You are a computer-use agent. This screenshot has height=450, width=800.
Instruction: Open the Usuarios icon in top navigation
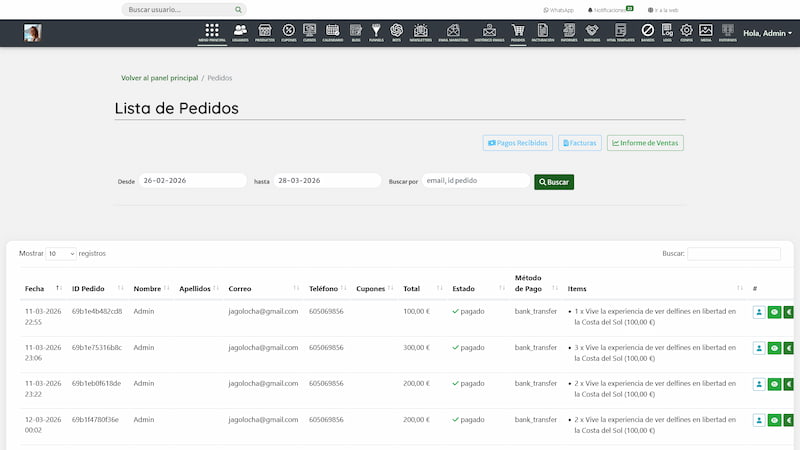coord(240,32)
